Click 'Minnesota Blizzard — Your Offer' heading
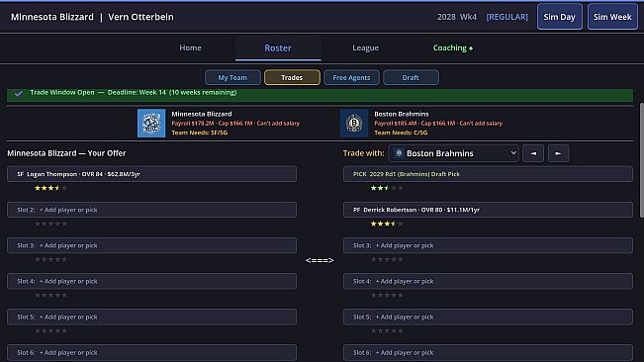Viewport: 644px width, 362px height. (x=66, y=153)
